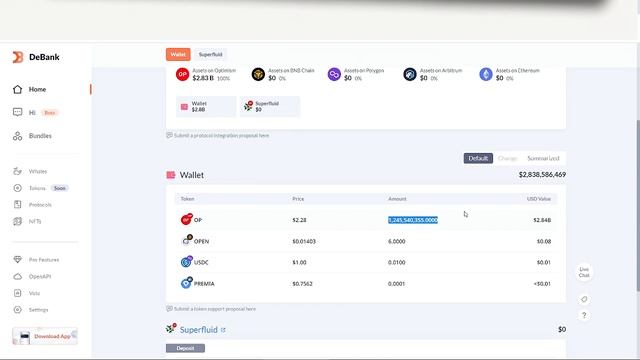The width and height of the screenshot is (640, 360).
Task: Click the Protocols icon
Action: tap(18, 204)
